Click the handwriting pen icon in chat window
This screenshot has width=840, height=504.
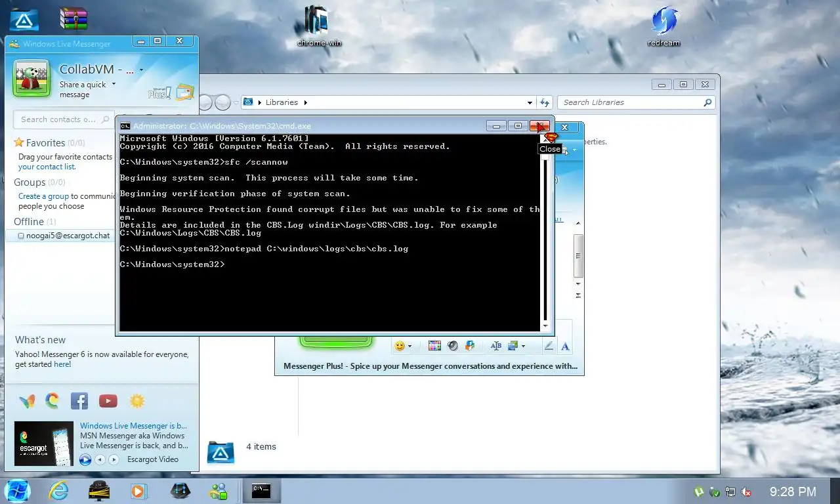click(x=549, y=346)
